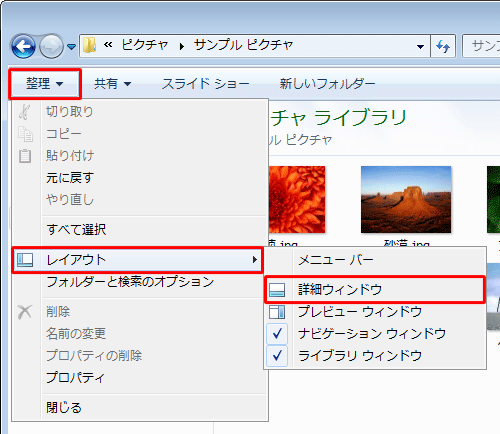Select the red chrysanthemum flower thumbnail
This screenshot has width=500, height=434.
[297, 199]
